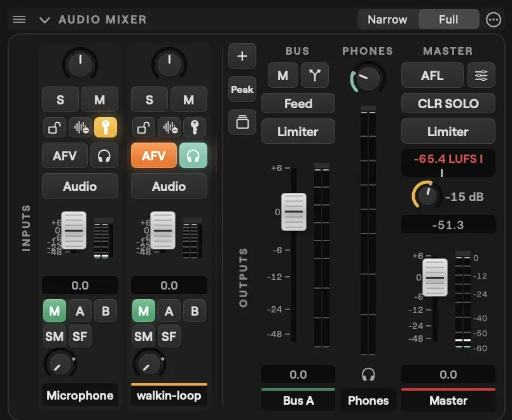Mute the Microphone channel
The height and width of the screenshot is (420, 512).
point(100,100)
